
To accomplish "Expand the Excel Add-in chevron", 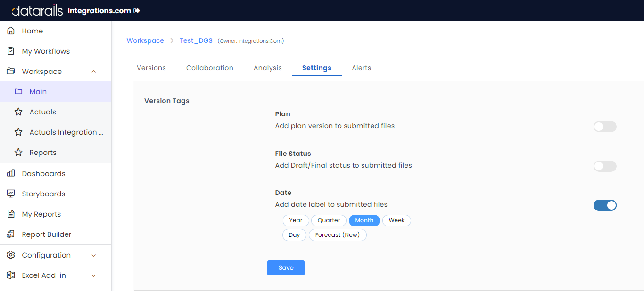I will click(x=93, y=275).
